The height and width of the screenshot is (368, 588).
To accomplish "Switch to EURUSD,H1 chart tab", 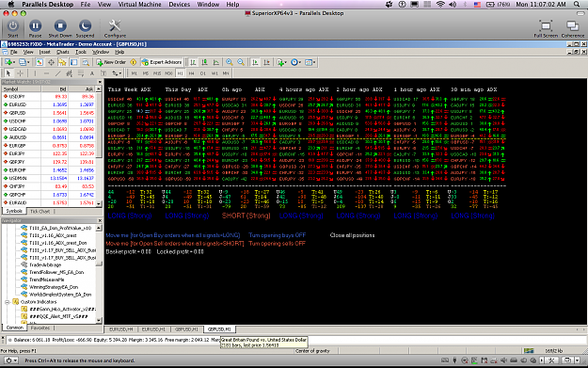I will tap(153, 329).
